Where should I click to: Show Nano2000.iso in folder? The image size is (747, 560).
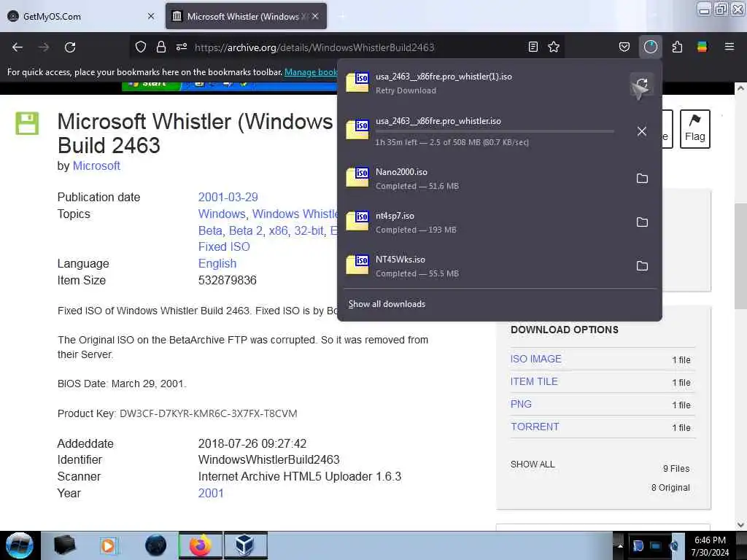(x=642, y=179)
